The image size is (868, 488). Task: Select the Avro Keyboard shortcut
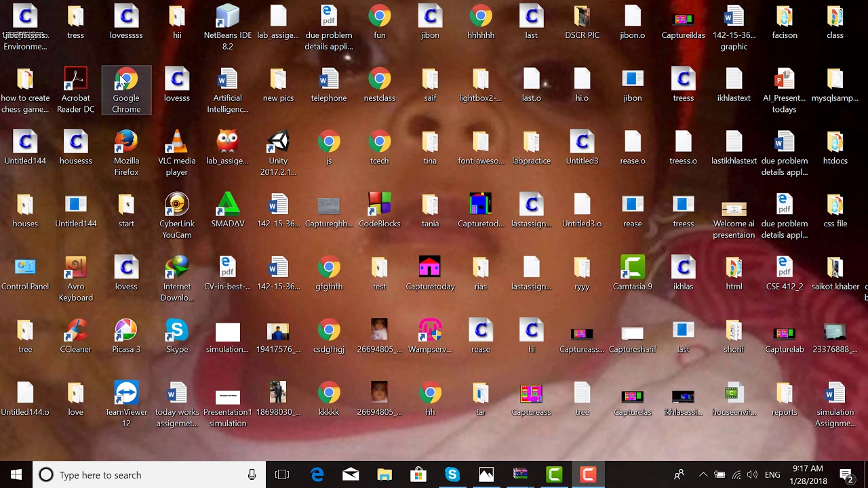tap(75, 279)
